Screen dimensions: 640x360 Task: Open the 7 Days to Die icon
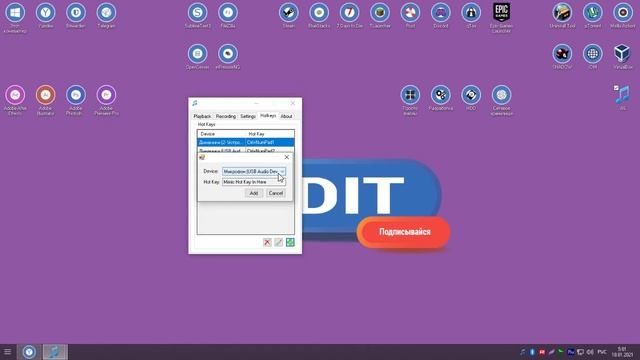[x=349, y=16]
